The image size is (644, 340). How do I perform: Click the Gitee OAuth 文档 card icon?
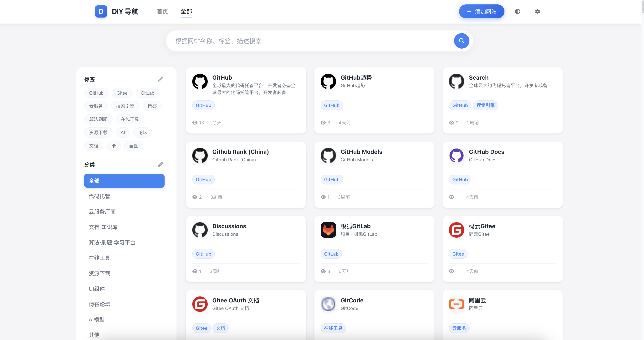click(200, 304)
